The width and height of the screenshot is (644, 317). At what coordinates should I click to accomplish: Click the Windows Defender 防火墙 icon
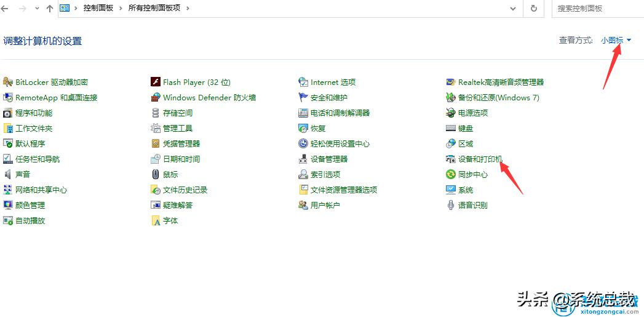(x=155, y=97)
